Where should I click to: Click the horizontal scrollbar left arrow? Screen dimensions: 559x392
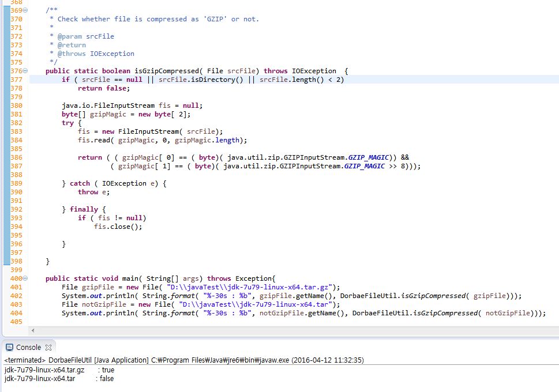coord(32,330)
